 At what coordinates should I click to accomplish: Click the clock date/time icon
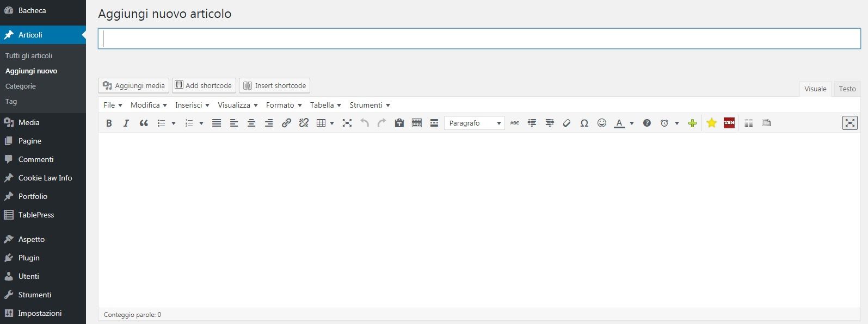coord(664,123)
